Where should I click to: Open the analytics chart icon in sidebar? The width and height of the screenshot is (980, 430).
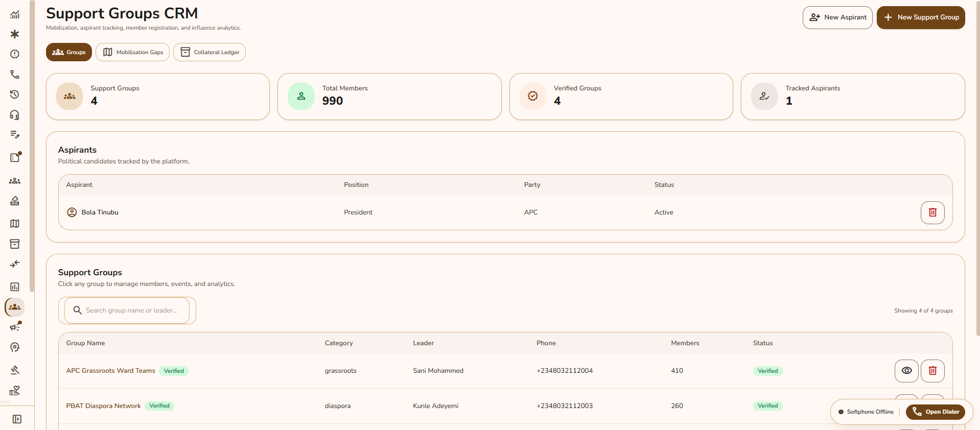[15, 14]
